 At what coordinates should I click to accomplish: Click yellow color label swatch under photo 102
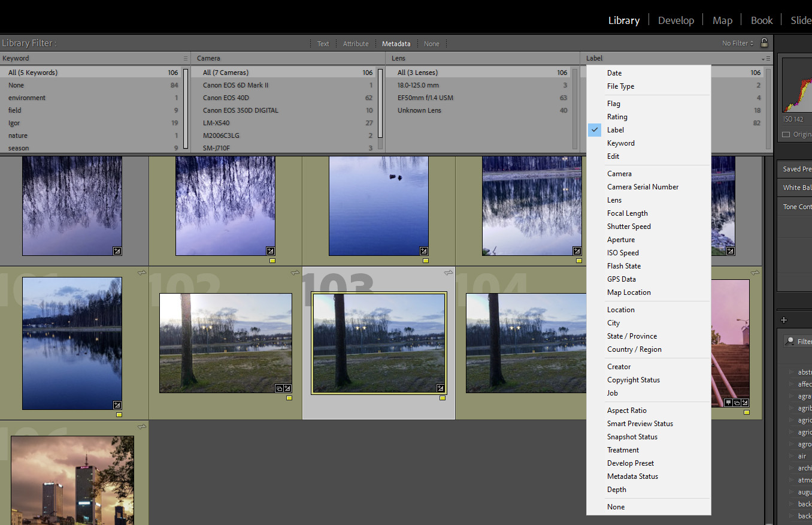click(x=289, y=398)
